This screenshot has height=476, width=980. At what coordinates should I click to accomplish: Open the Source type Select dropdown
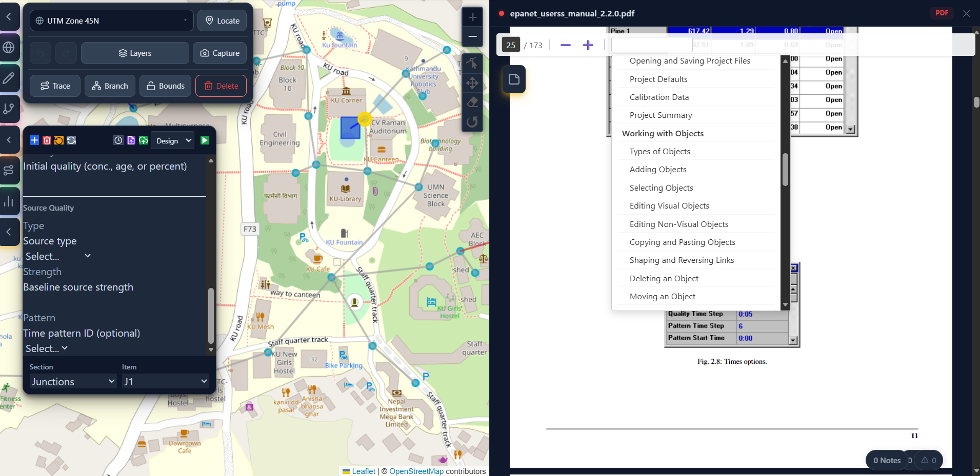(x=58, y=256)
